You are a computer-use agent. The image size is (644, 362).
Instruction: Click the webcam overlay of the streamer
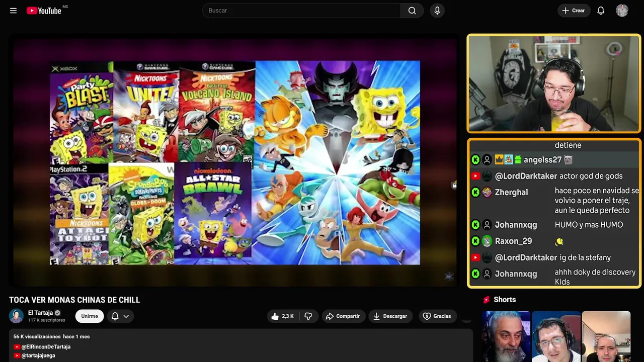click(553, 84)
